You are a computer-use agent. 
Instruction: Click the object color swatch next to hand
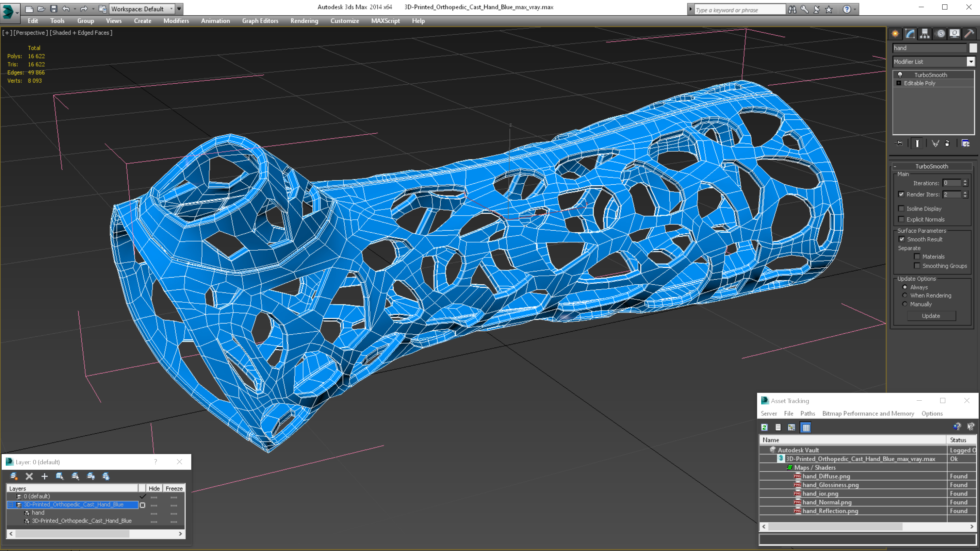[x=973, y=48]
